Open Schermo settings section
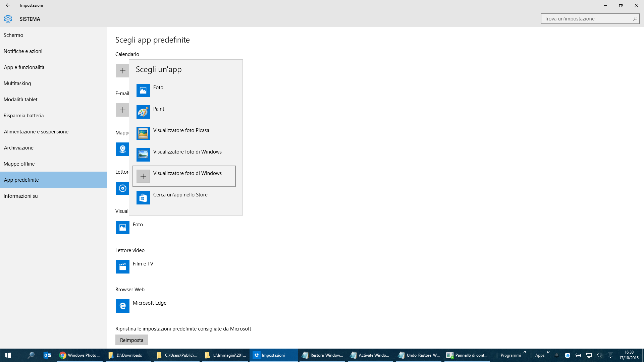Screen dimensions: 644x362 pos(54,35)
